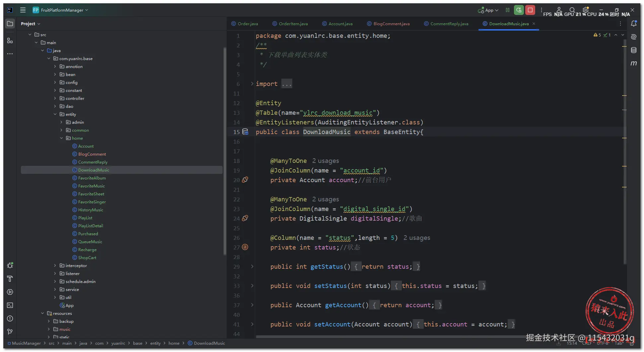
Task: Open the Problems tool window
Action: point(10,318)
